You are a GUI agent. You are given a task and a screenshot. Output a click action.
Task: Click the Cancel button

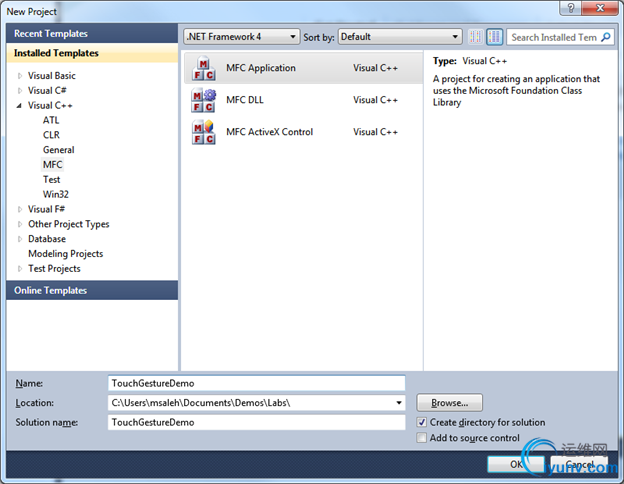tap(579, 464)
